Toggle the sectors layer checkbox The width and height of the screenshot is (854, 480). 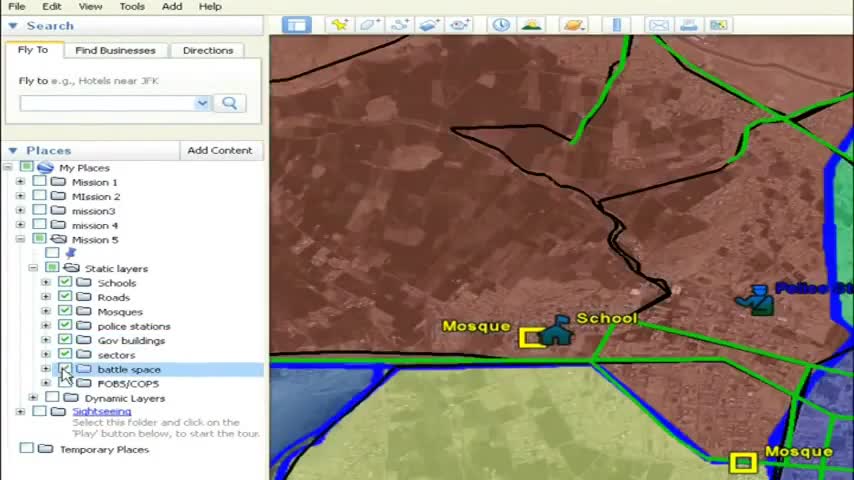[65, 354]
